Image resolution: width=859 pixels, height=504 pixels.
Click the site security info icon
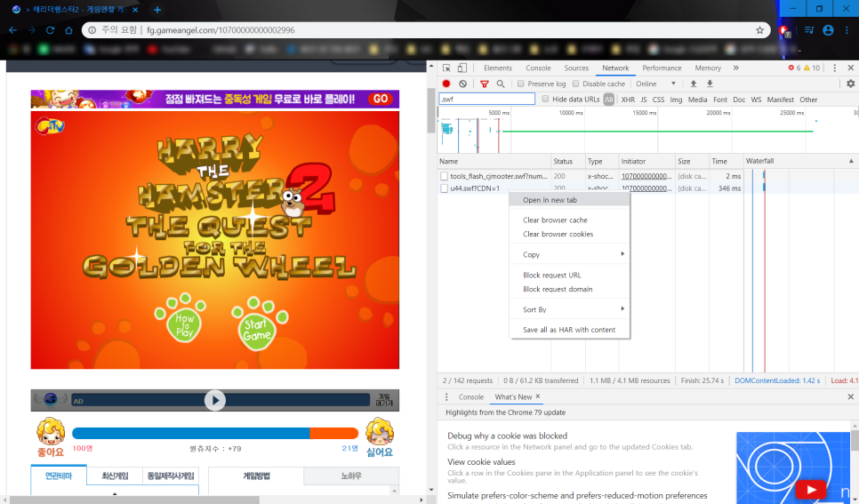92,30
